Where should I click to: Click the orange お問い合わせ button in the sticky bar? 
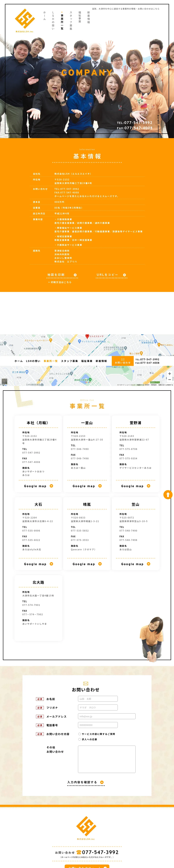click(123, 361)
